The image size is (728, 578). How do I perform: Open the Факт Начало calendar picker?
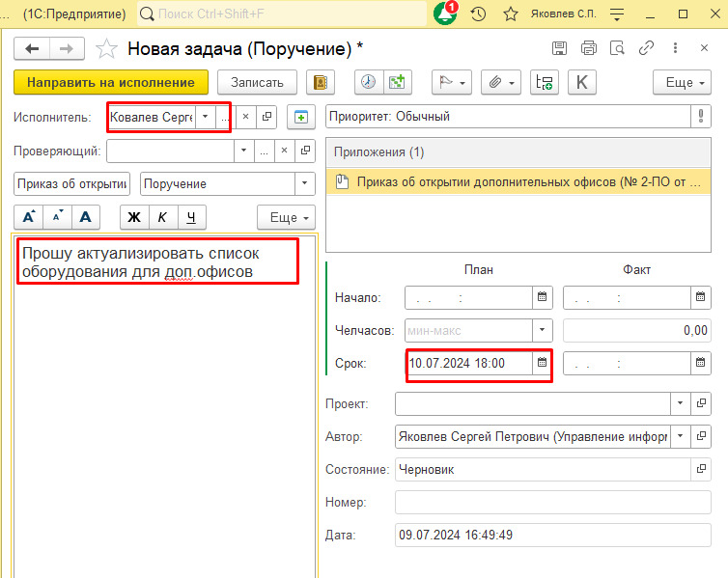701,297
